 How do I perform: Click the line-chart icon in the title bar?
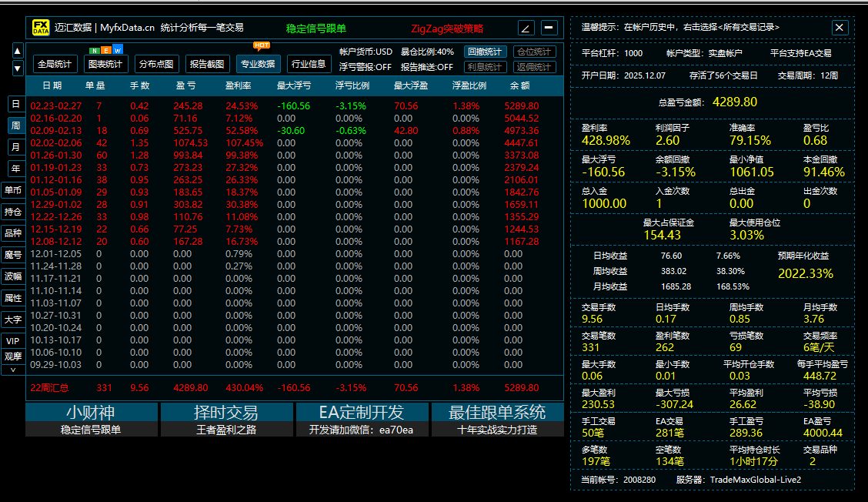point(526,27)
